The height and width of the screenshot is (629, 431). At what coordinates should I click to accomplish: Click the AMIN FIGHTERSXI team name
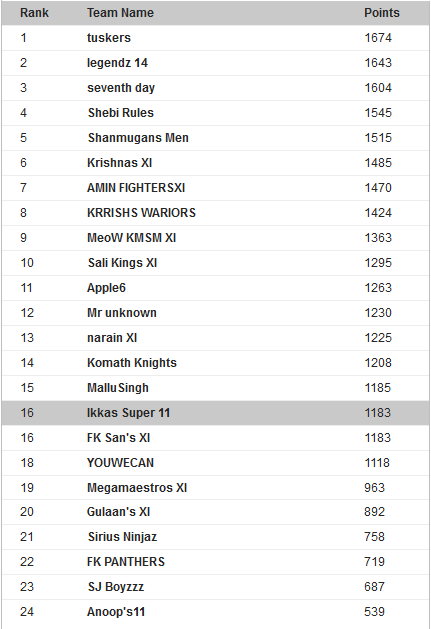tap(136, 188)
